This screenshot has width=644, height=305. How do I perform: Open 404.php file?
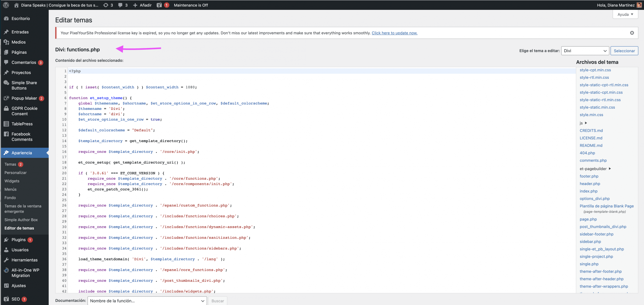587,153
